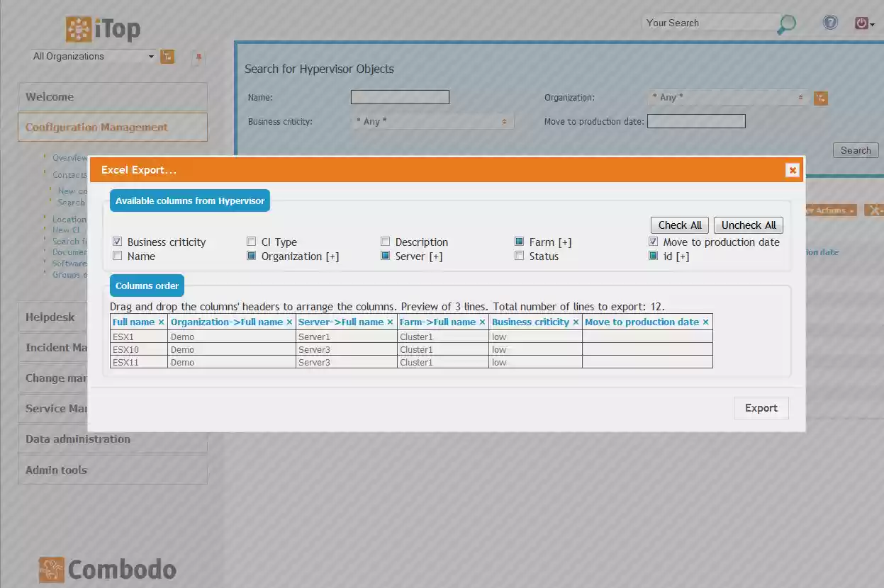Screen dimensions: 884x588
Task: Run search with the magnifier icon
Action: [786, 23]
